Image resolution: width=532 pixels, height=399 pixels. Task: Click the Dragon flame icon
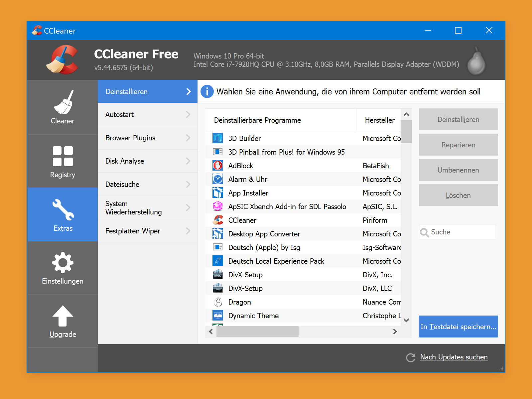218,302
